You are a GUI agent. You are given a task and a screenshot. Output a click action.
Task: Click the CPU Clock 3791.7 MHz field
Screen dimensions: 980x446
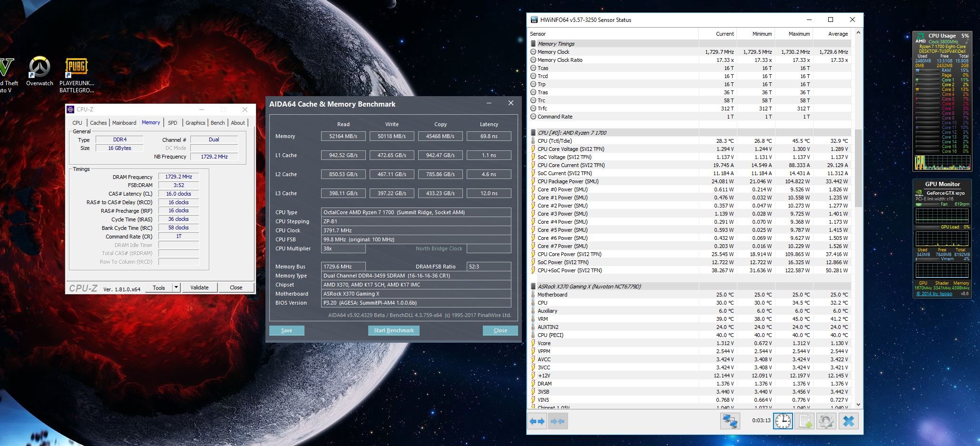click(x=416, y=230)
